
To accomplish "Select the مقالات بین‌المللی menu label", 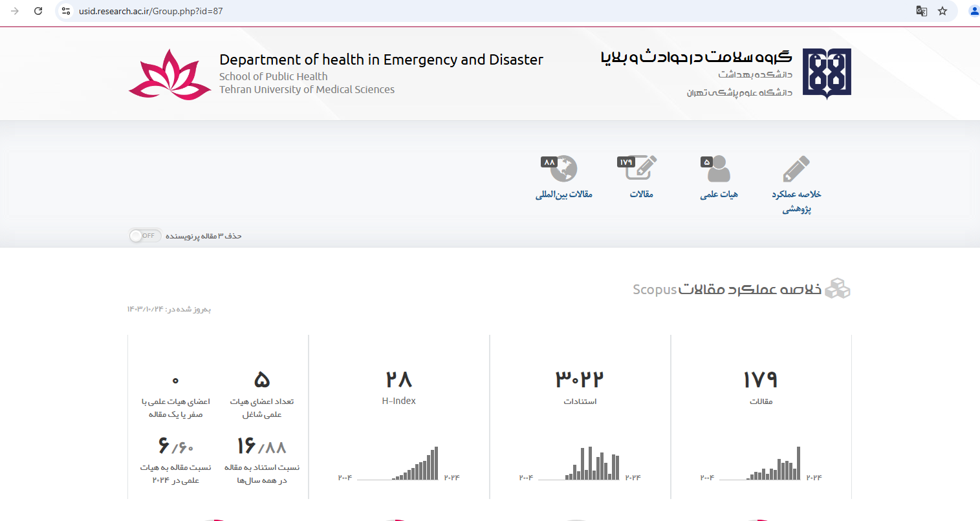I will coord(563,195).
